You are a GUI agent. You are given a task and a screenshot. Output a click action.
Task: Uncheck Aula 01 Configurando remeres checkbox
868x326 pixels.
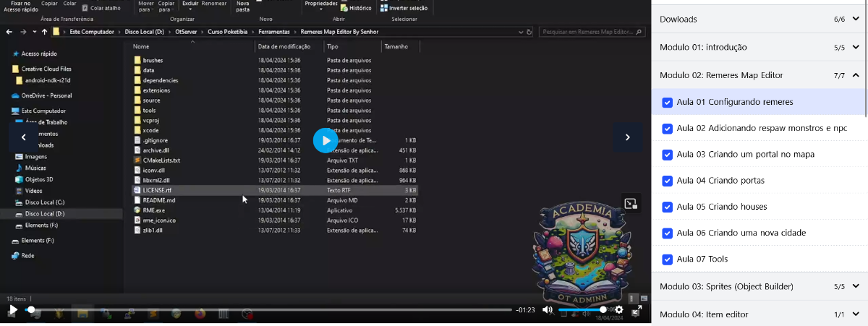[667, 103]
